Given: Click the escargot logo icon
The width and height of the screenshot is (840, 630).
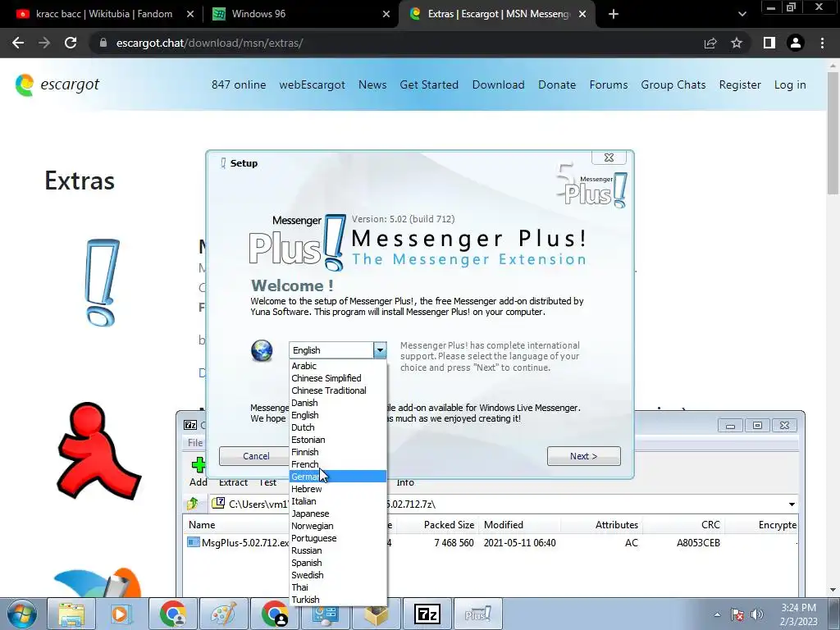Looking at the screenshot, I should coord(24,84).
